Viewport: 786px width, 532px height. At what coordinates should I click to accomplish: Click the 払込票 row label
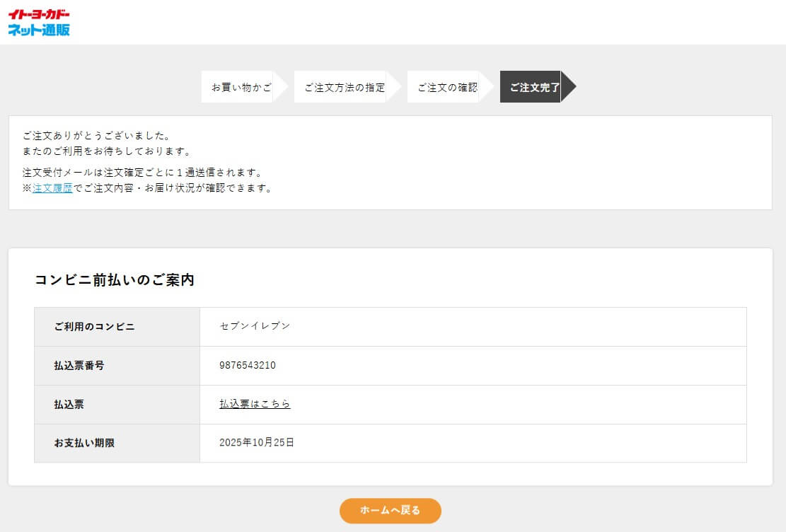click(x=69, y=404)
